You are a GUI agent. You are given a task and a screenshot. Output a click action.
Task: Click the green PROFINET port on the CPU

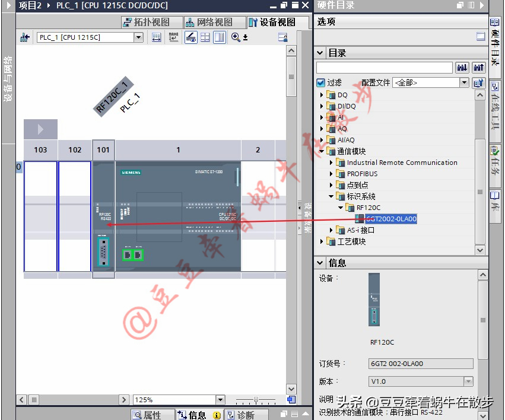133,255
